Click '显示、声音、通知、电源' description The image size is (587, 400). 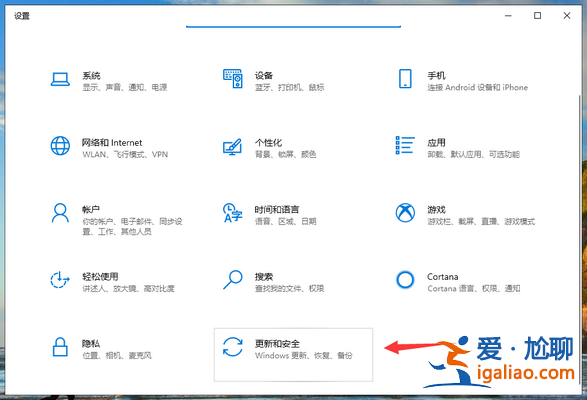(125, 87)
